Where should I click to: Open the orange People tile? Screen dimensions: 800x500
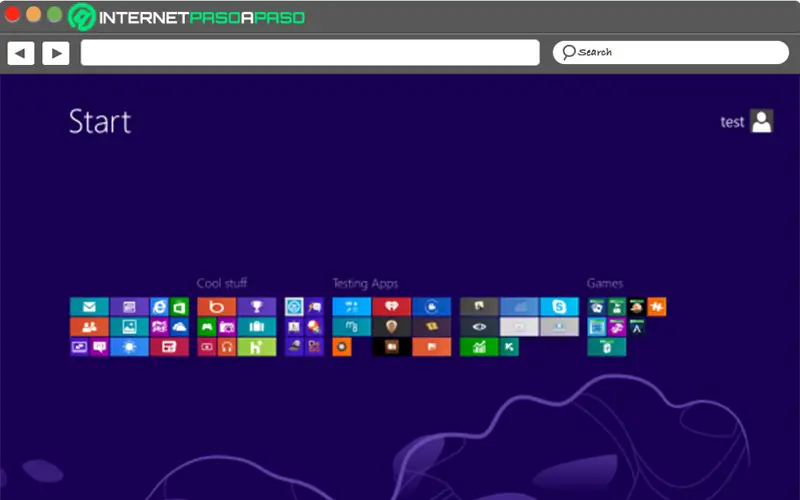click(89, 327)
